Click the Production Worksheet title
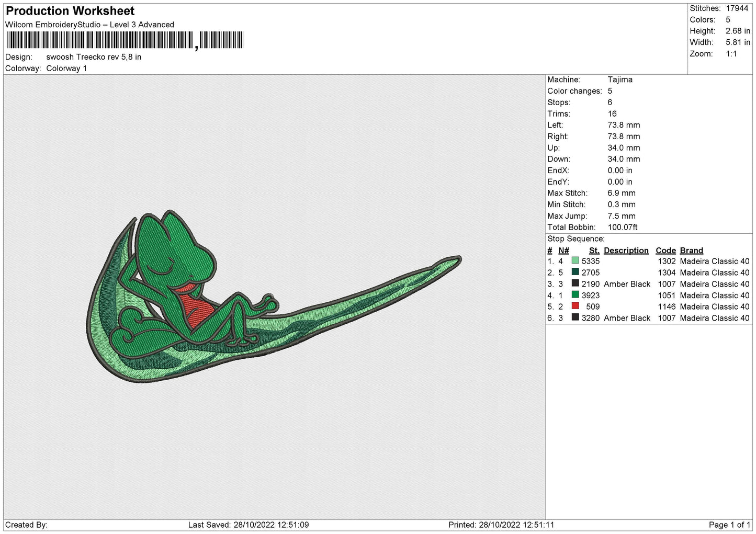 pos(70,11)
